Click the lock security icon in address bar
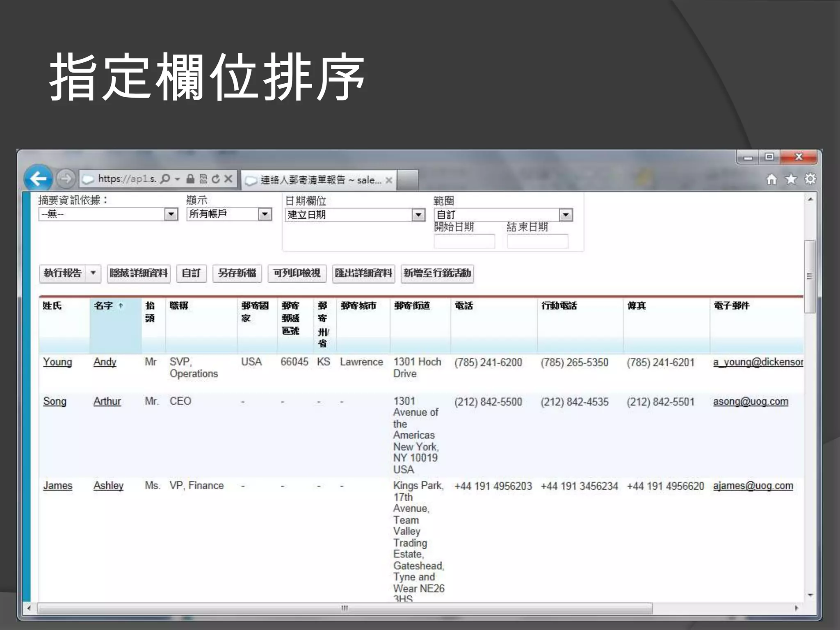The height and width of the screenshot is (630, 840). click(x=190, y=179)
